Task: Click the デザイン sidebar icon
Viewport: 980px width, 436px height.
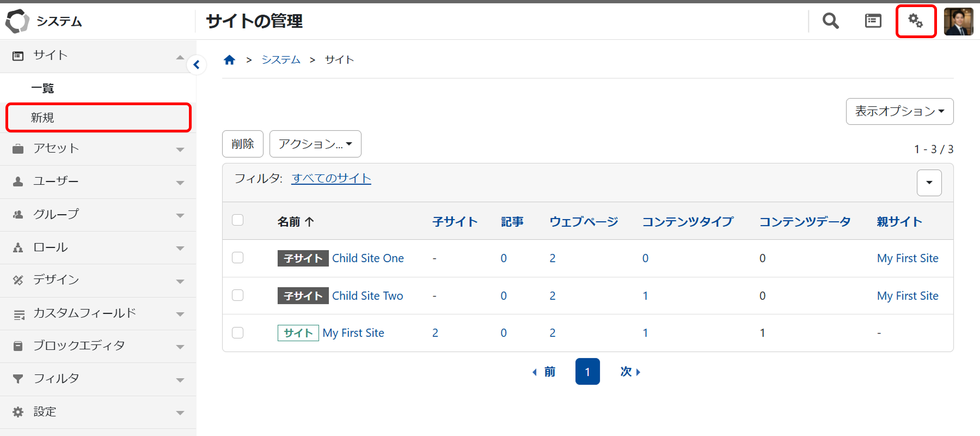Action: [19, 280]
